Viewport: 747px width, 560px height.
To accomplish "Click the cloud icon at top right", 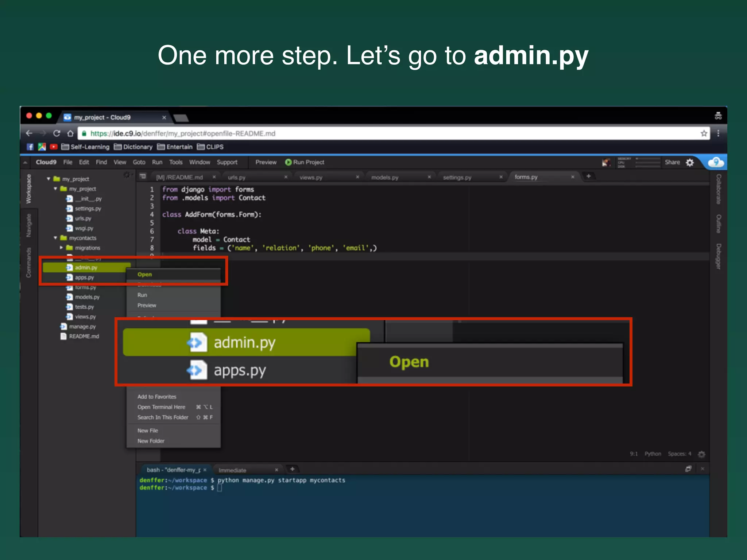I will (x=716, y=162).
